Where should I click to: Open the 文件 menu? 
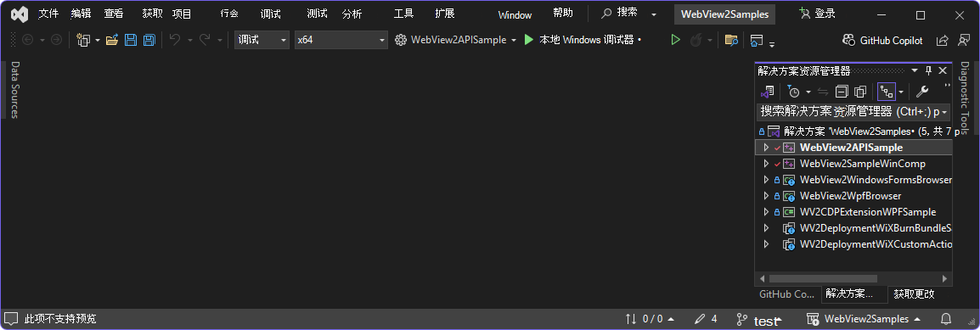coord(48,14)
